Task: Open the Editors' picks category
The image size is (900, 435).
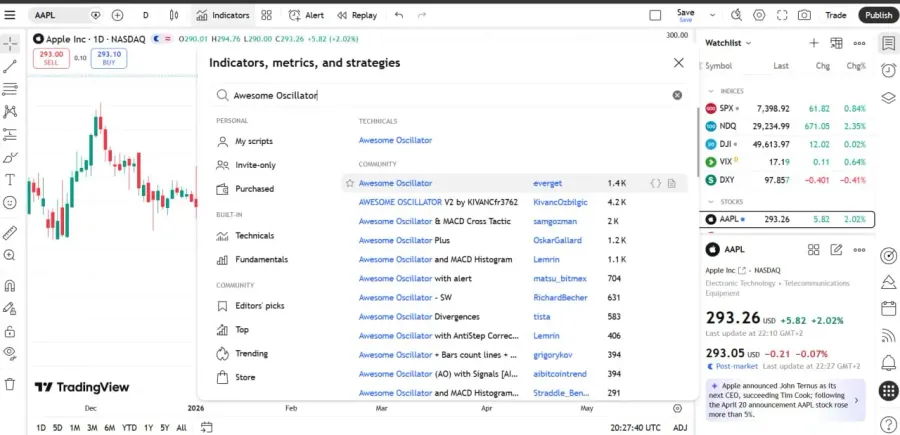Action: point(259,306)
